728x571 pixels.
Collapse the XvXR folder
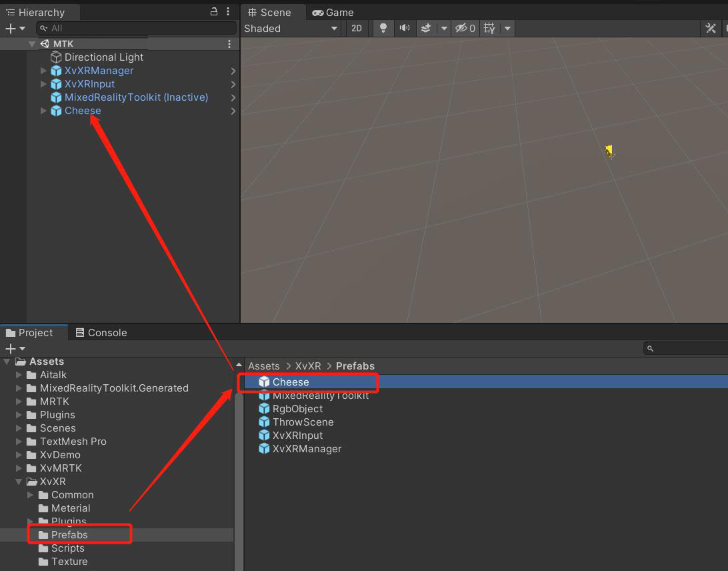coord(19,482)
